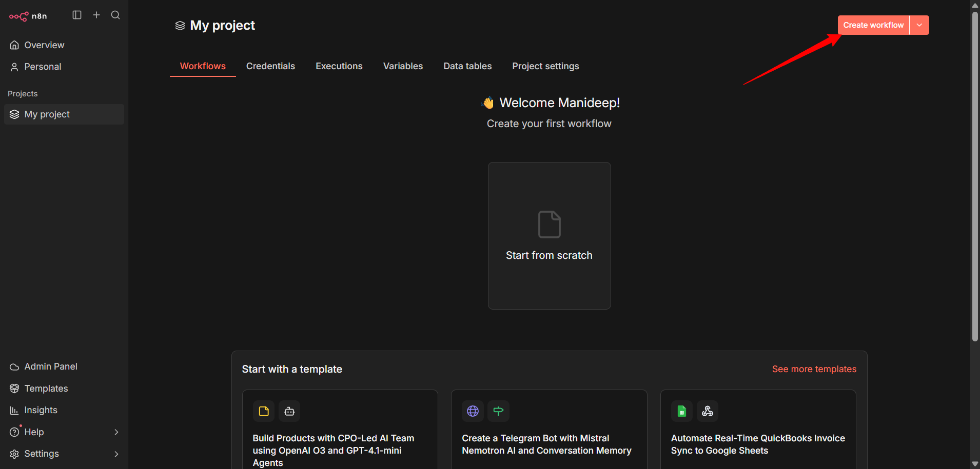Image resolution: width=980 pixels, height=469 pixels.
Task: Click the Google Sheets icon on QuickBooks template
Action: pyautogui.click(x=681, y=411)
